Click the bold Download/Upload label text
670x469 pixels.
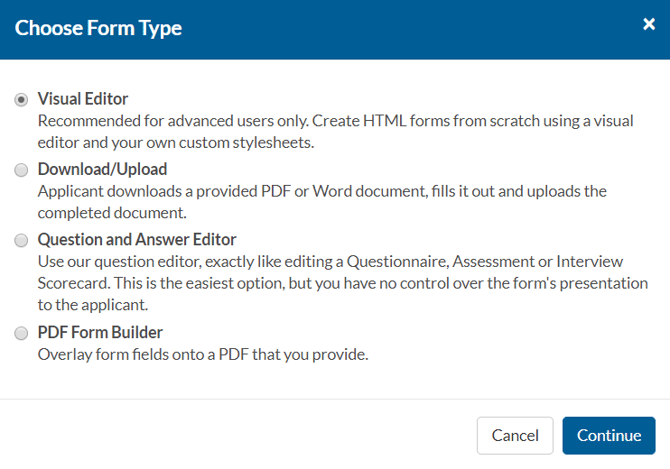point(102,169)
